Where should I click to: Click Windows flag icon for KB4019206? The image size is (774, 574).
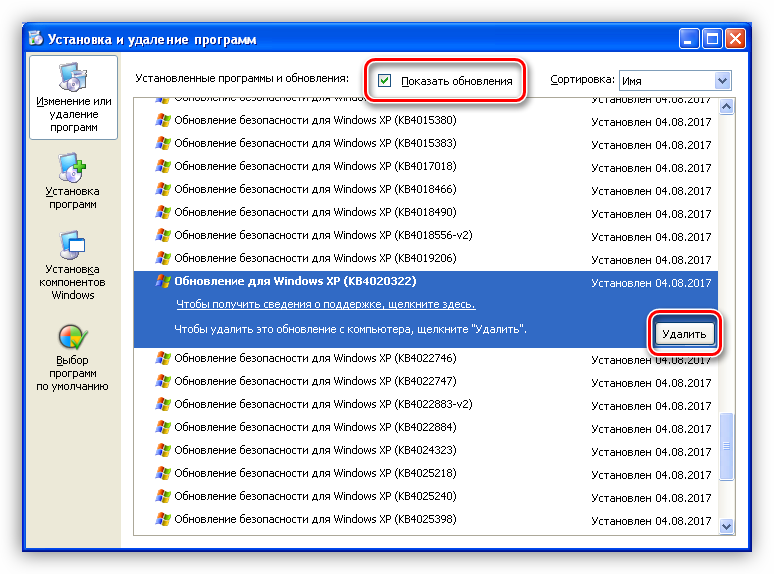tap(162, 258)
